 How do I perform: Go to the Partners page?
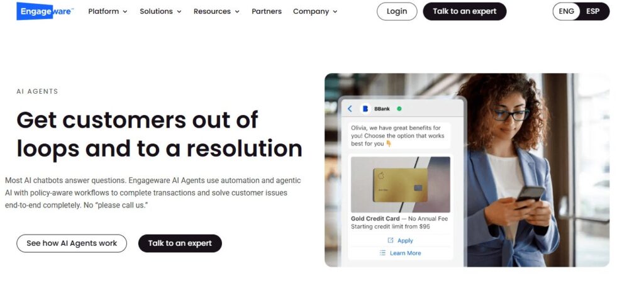point(267,11)
